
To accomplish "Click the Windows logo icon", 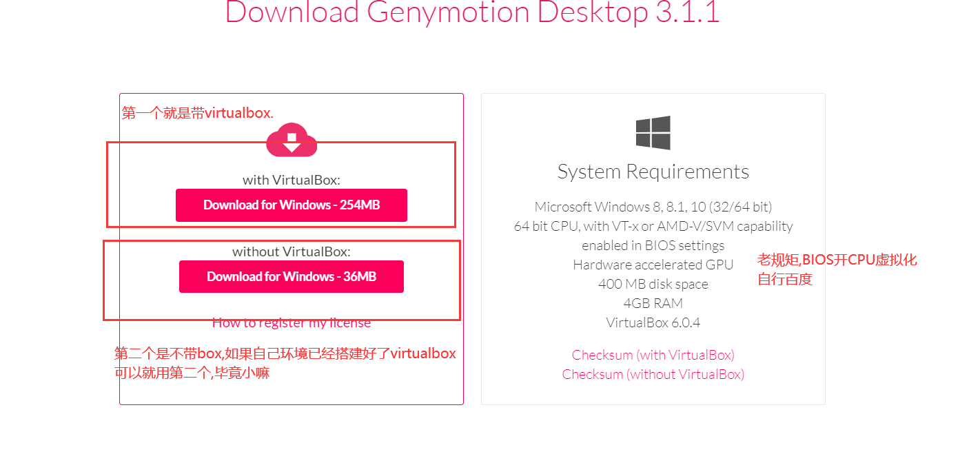I will point(653,132).
